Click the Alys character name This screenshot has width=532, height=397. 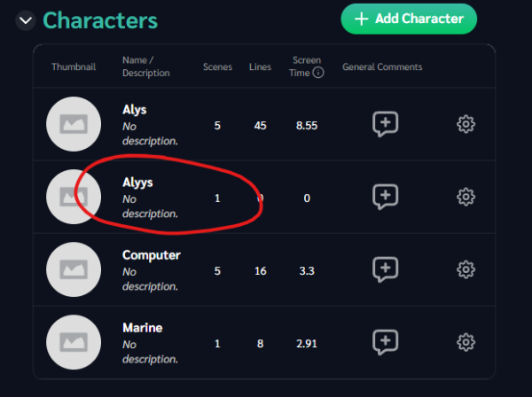135,111
